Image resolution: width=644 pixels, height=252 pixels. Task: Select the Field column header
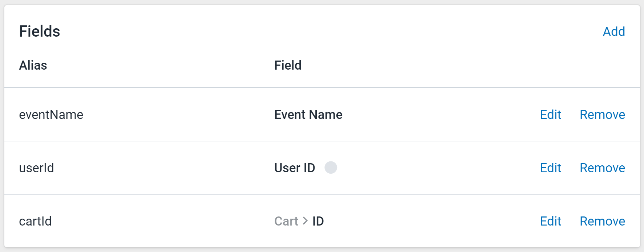tap(288, 65)
